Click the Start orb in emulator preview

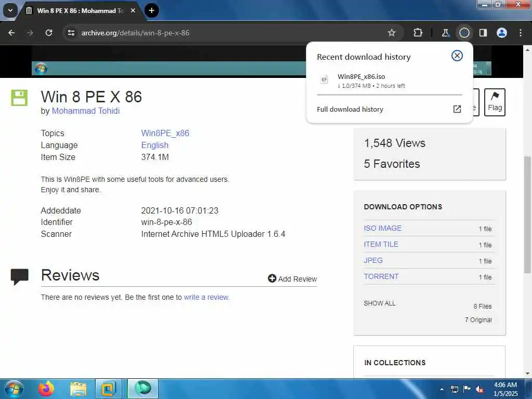pos(41,69)
